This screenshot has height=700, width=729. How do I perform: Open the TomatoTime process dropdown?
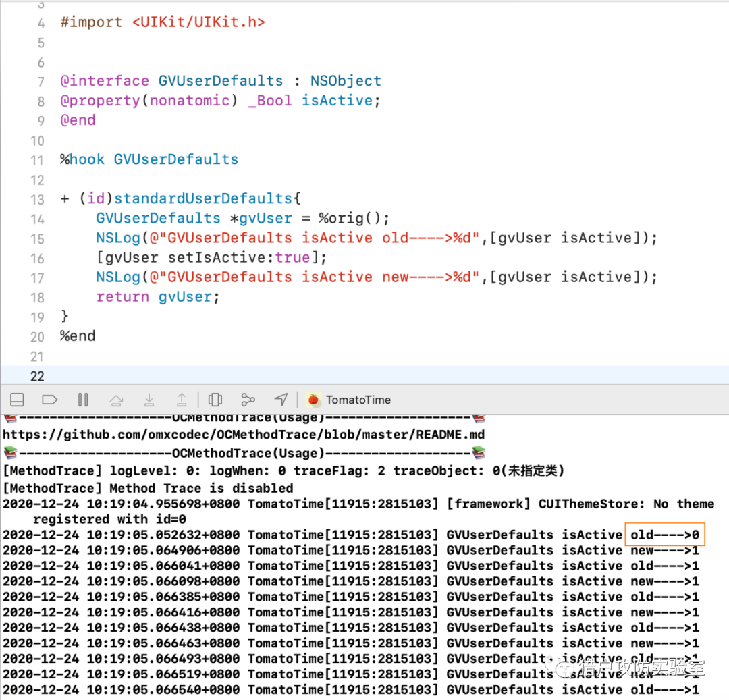358,400
